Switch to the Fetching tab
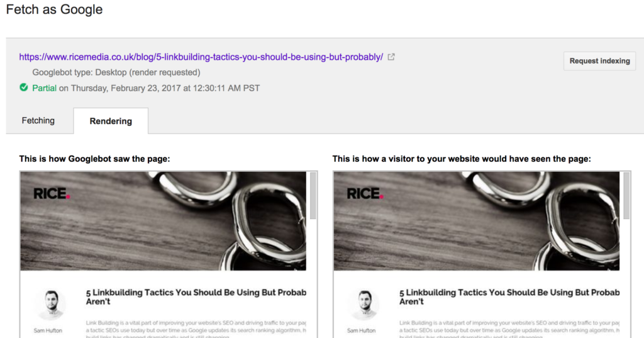Viewport: 644px width, 338px height. [x=38, y=120]
